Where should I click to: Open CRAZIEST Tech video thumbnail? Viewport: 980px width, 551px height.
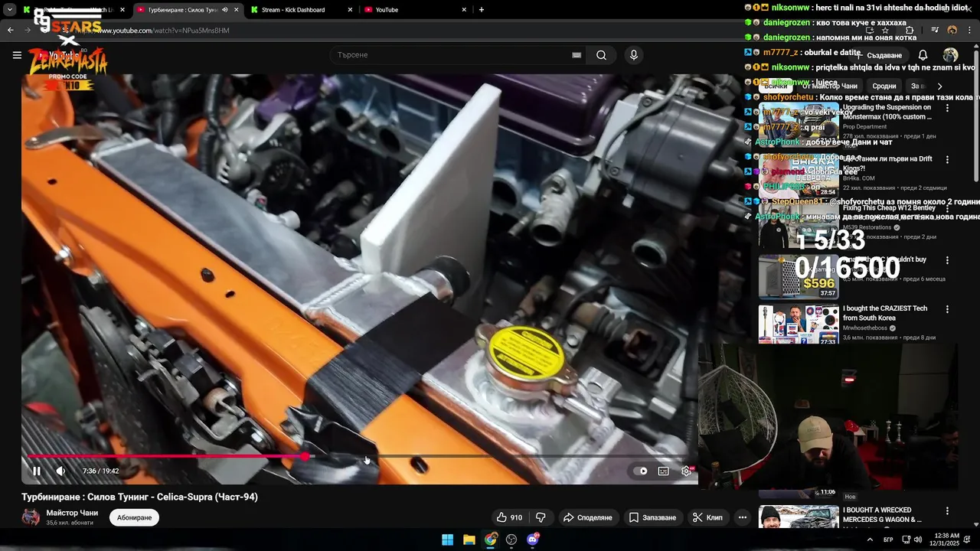point(799,324)
